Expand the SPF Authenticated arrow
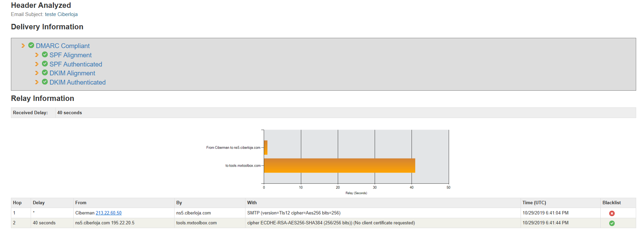 point(37,64)
